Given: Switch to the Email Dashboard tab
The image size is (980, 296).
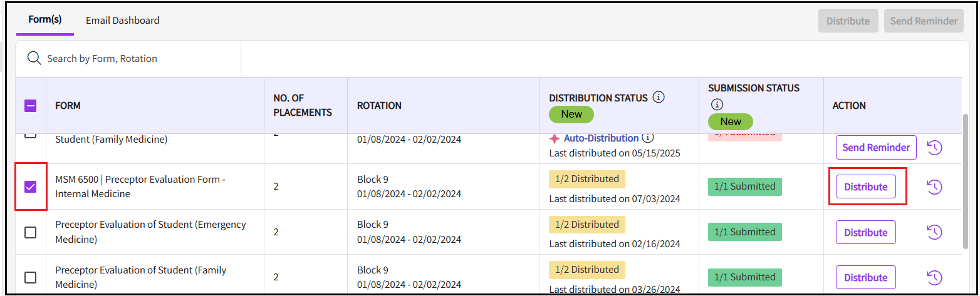Looking at the screenshot, I should coord(122,21).
